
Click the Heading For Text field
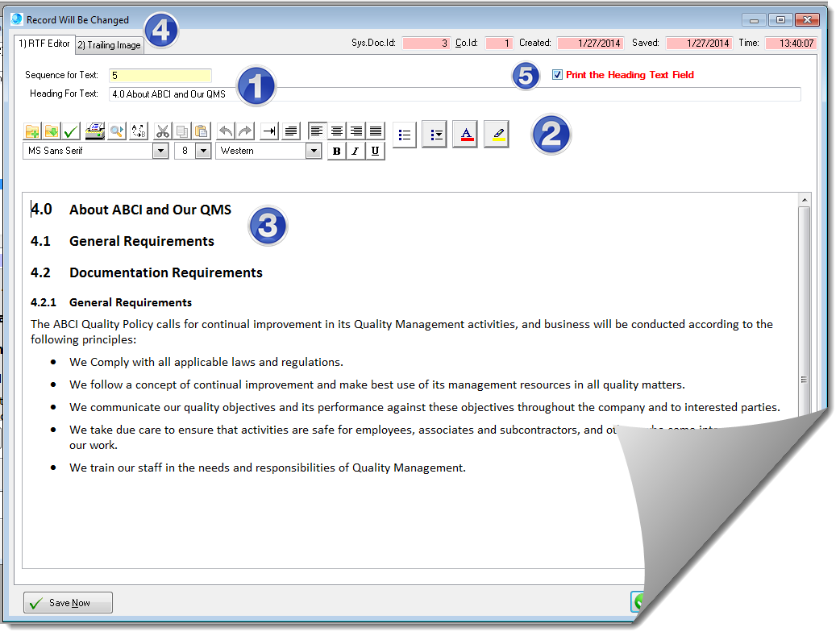455,94
